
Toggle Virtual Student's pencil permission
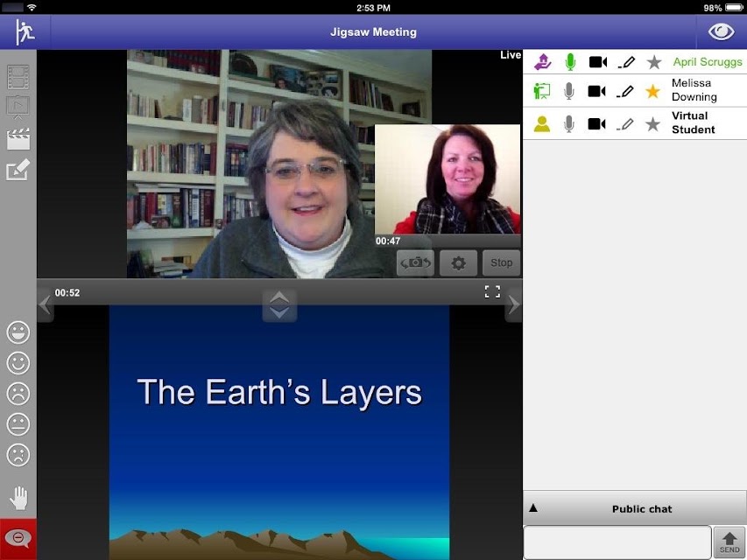[625, 123]
